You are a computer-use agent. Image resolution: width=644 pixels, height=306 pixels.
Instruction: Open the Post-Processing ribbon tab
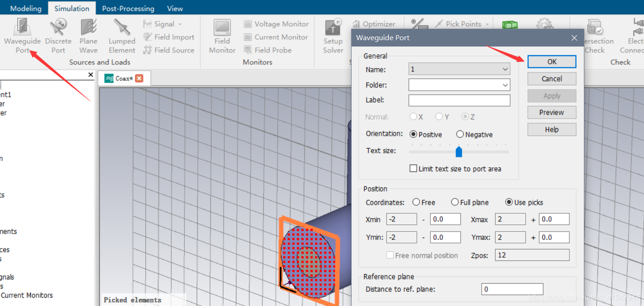pyautogui.click(x=128, y=8)
